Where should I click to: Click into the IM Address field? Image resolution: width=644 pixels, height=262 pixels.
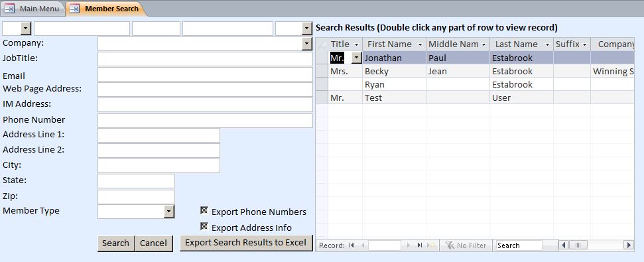point(205,105)
